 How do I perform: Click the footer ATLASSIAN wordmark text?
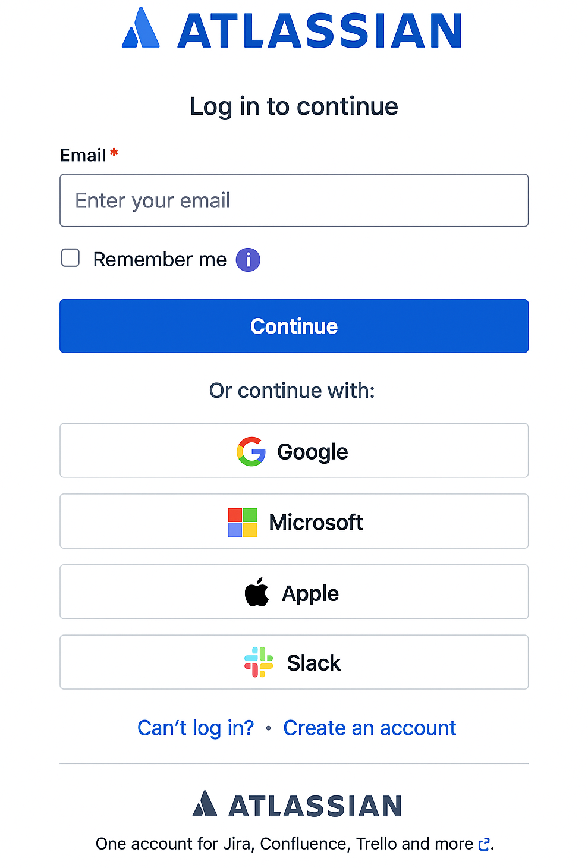(315, 806)
